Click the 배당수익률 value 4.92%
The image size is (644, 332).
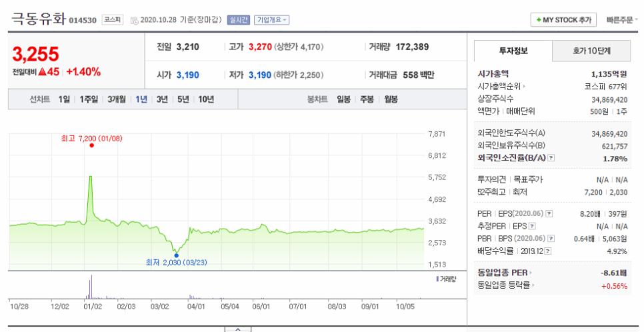[617, 251]
